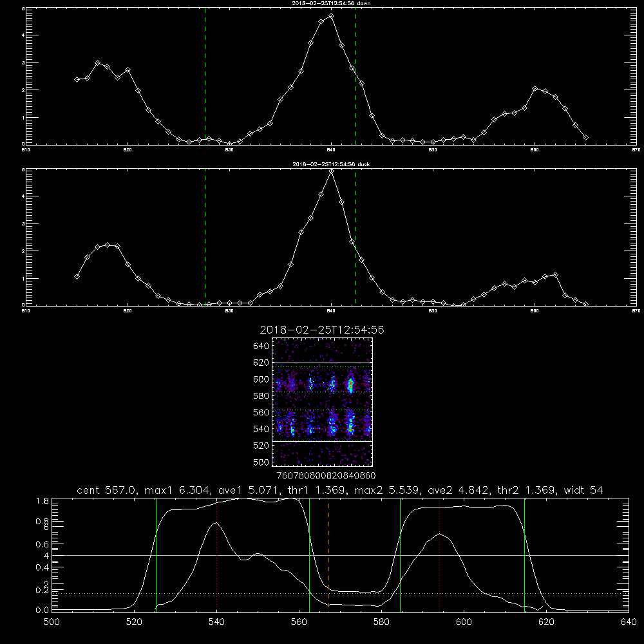Click the orange dashed center line in bottom plot

[x=328, y=554]
